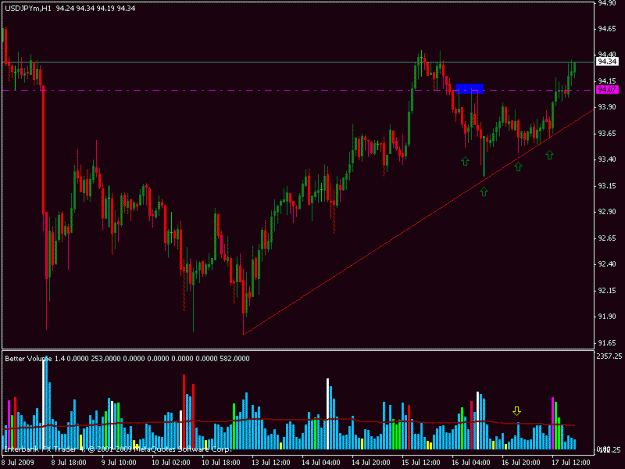Click the 9 Jul 10:00 time label
The width and height of the screenshot is (625, 469).
[118, 463]
